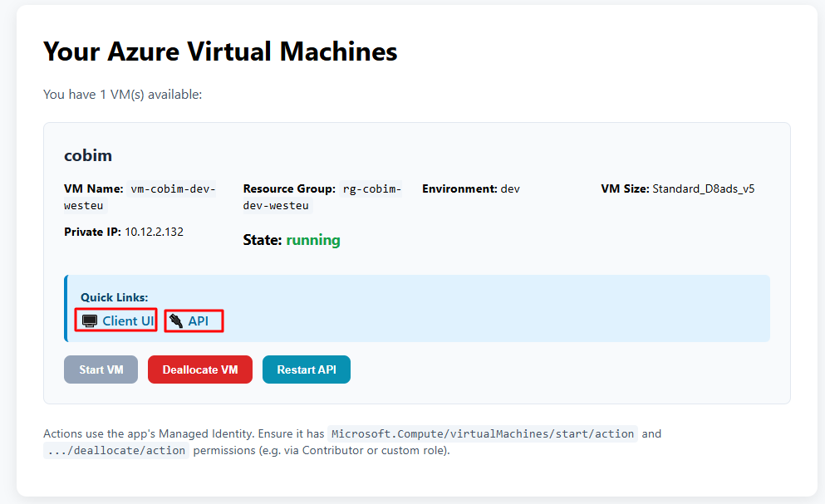Click the rg-cobim-dev-westeu resource group value
The height and width of the screenshot is (504, 825).
click(x=371, y=188)
